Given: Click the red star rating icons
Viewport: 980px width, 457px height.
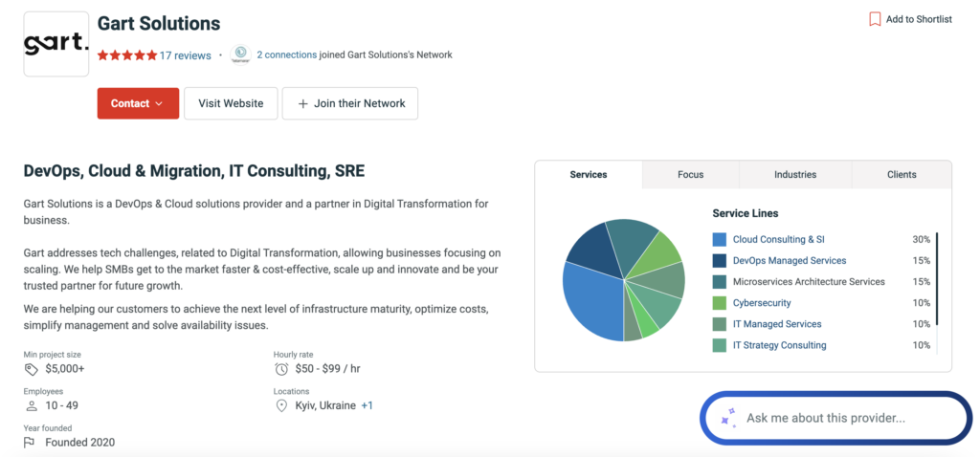Looking at the screenshot, I should 126,55.
